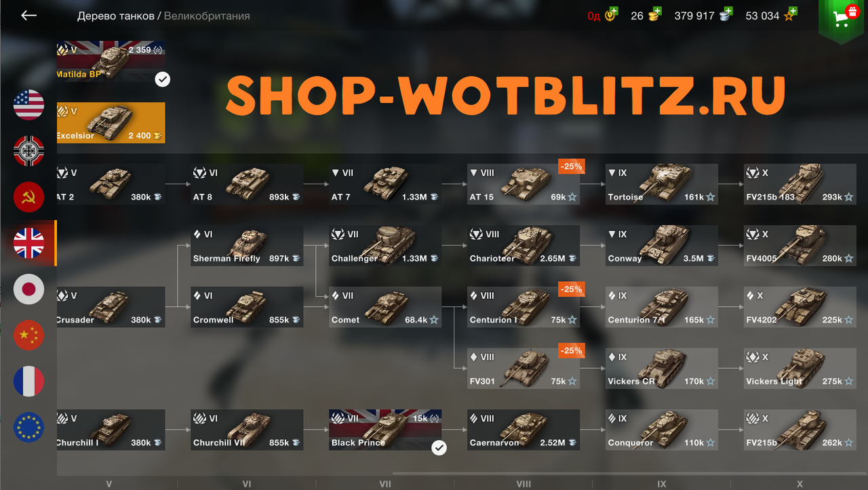Image resolution: width=868 pixels, height=490 pixels.
Task: Select the European Union flag nation
Action: pyautogui.click(x=29, y=428)
